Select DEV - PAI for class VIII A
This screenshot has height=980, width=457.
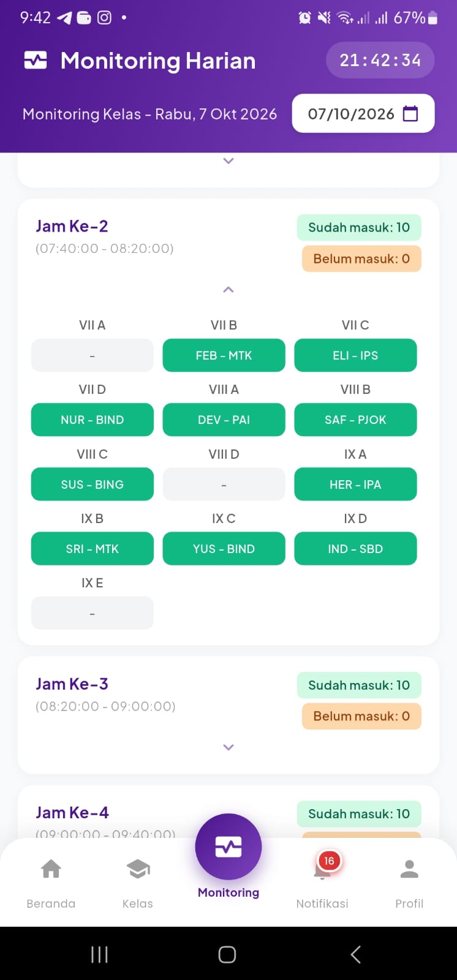224,420
